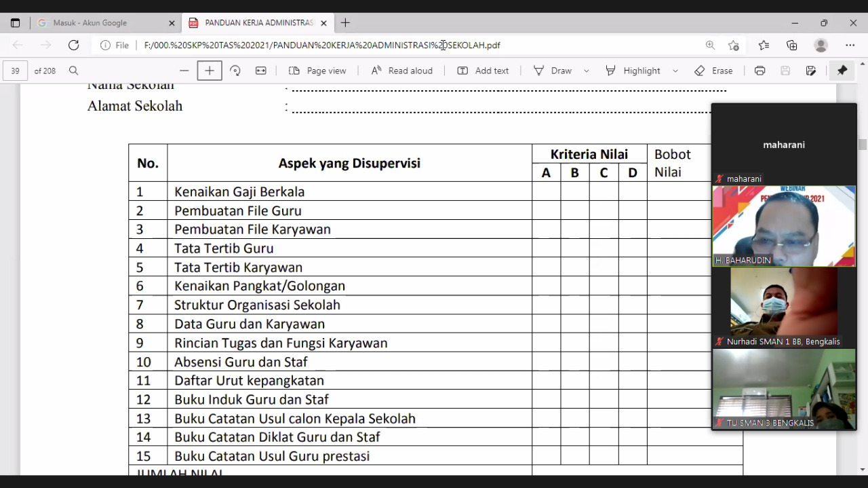The image size is (868, 488).
Task: Refresh the browser page
Action: point(73,45)
